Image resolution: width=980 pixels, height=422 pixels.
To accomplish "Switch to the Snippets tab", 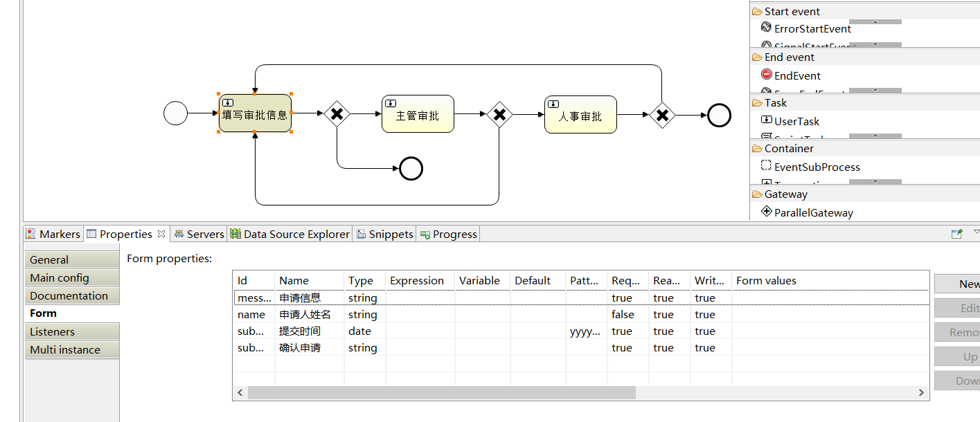I will (385, 234).
